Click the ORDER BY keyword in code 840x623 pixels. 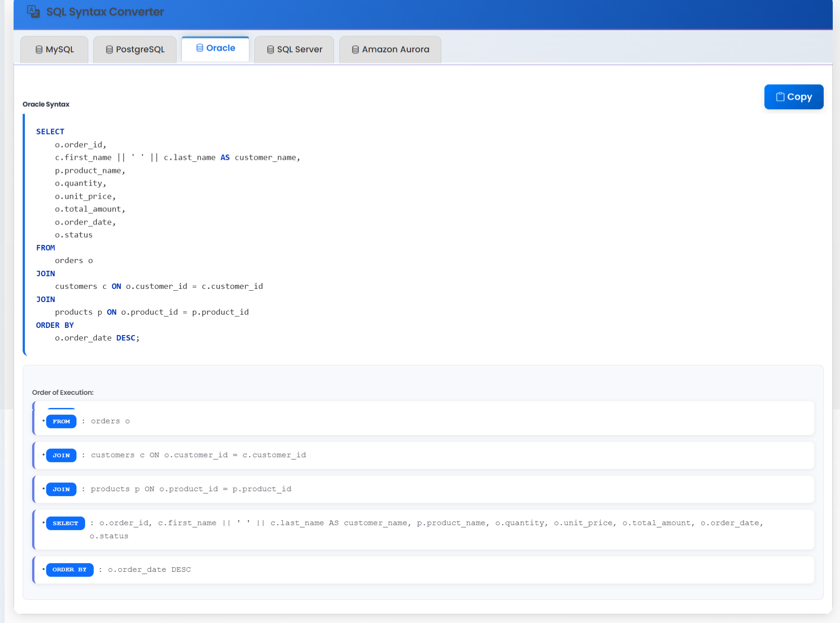click(55, 325)
